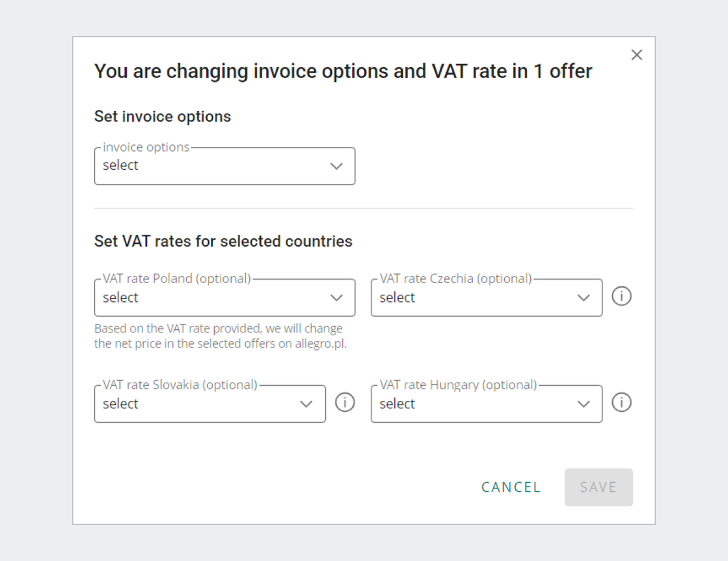Show info for Hungary VAT rate

[621, 403]
